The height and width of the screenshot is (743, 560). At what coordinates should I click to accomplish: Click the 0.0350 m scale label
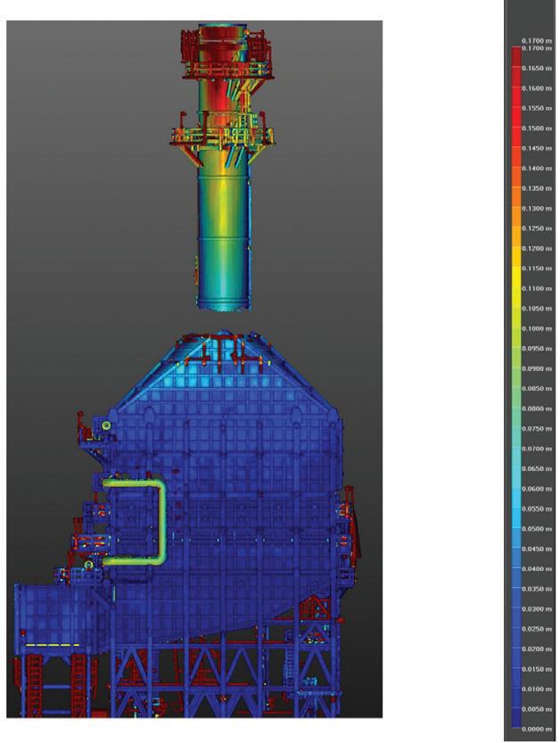(x=537, y=589)
